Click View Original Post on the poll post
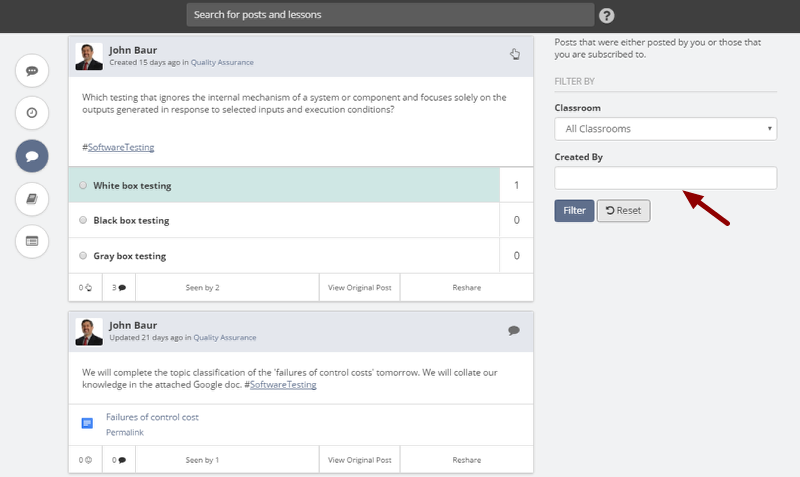The height and width of the screenshot is (477, 800). (360, 288)
